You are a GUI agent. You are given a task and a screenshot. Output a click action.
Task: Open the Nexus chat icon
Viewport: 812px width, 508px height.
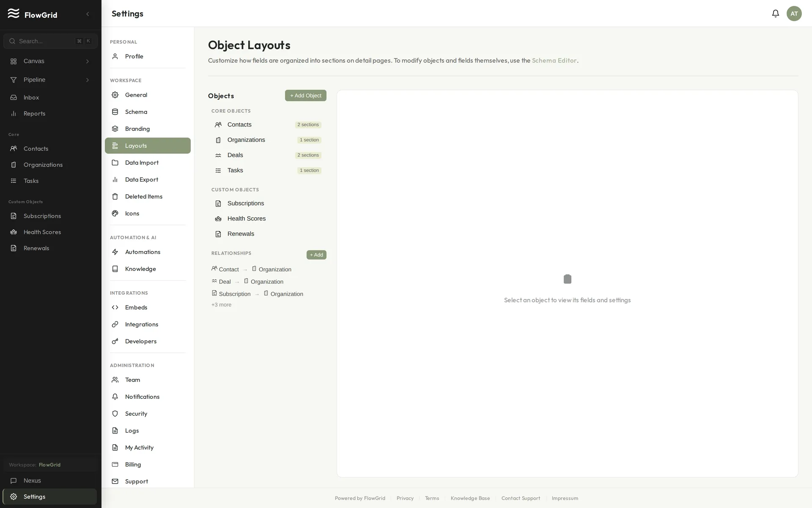[14, 480]
